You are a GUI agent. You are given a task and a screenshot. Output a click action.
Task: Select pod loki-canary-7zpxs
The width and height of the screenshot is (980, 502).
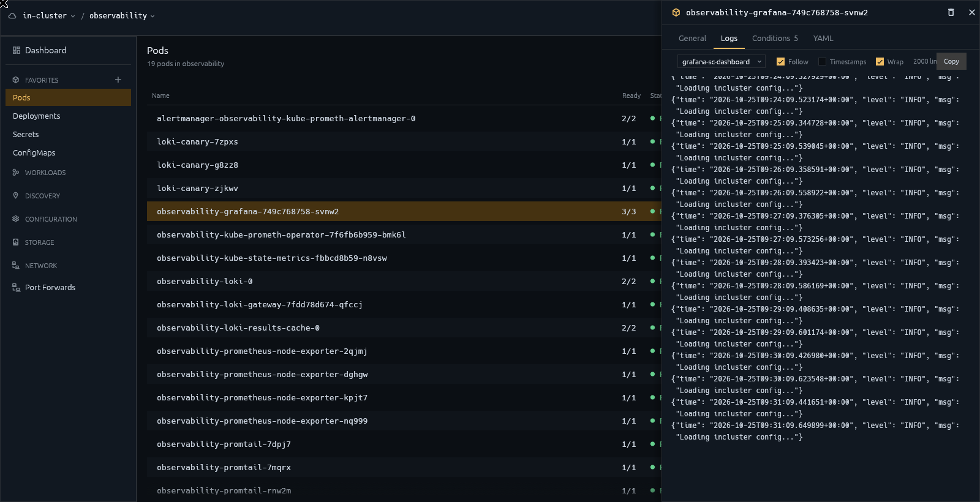pyautogui.click(x=404, y=141)
